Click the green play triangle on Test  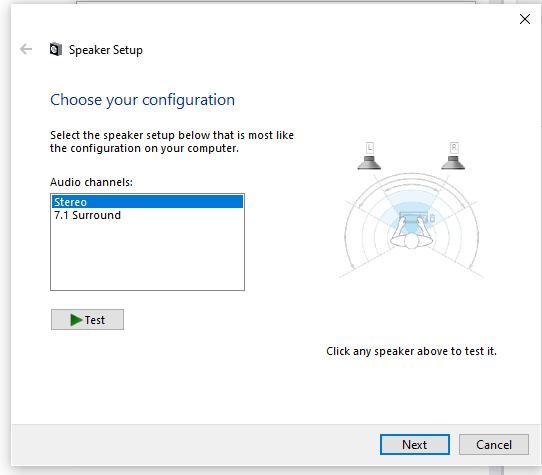[76, 320]
